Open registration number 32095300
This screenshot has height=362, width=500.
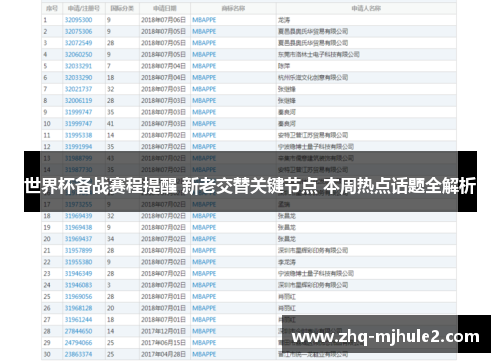click(x=78, y=20)
